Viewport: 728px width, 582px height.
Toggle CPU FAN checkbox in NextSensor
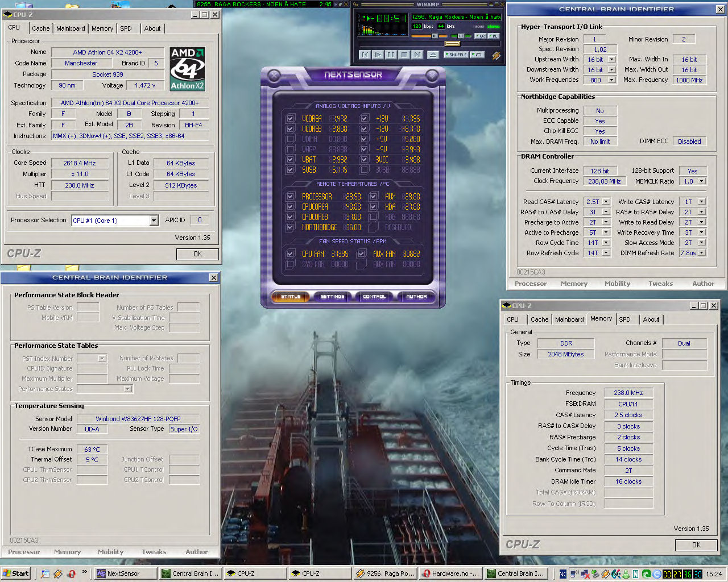(x=291, y=254)
